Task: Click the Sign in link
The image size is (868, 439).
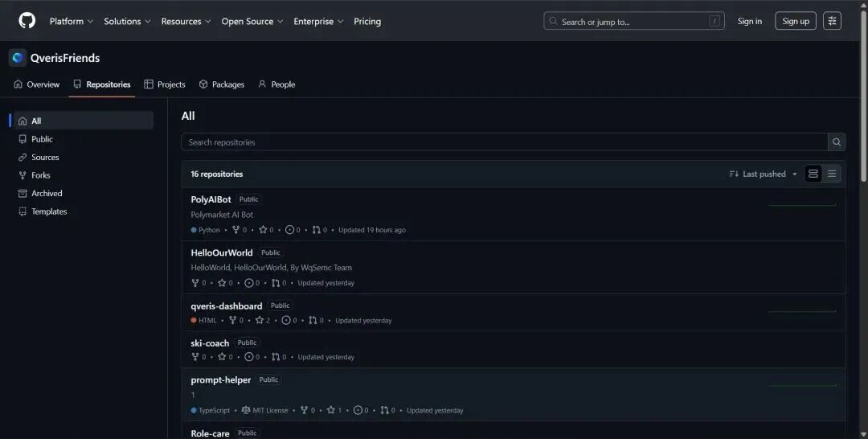Action: 750,21
